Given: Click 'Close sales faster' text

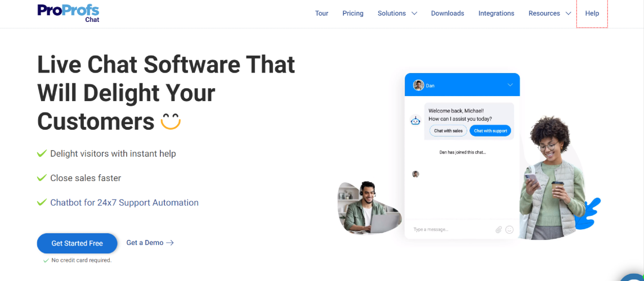Looking at the screenshot, I should [86, 178].
